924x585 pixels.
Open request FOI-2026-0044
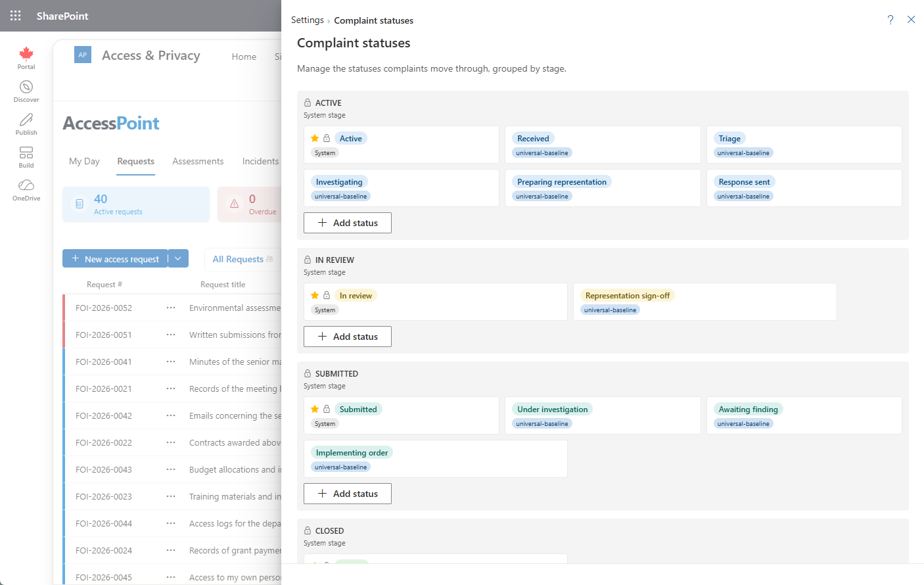click(104, 523)
